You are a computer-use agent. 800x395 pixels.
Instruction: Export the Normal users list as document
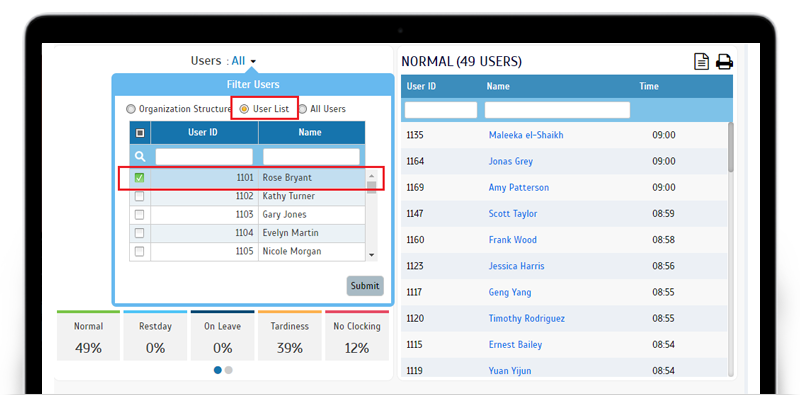(x=702, y=62)
